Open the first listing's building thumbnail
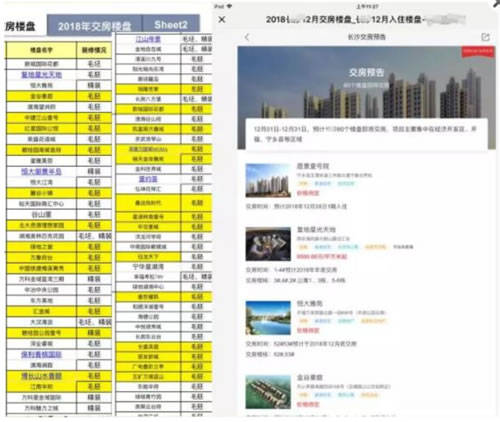 coord(268,180)
